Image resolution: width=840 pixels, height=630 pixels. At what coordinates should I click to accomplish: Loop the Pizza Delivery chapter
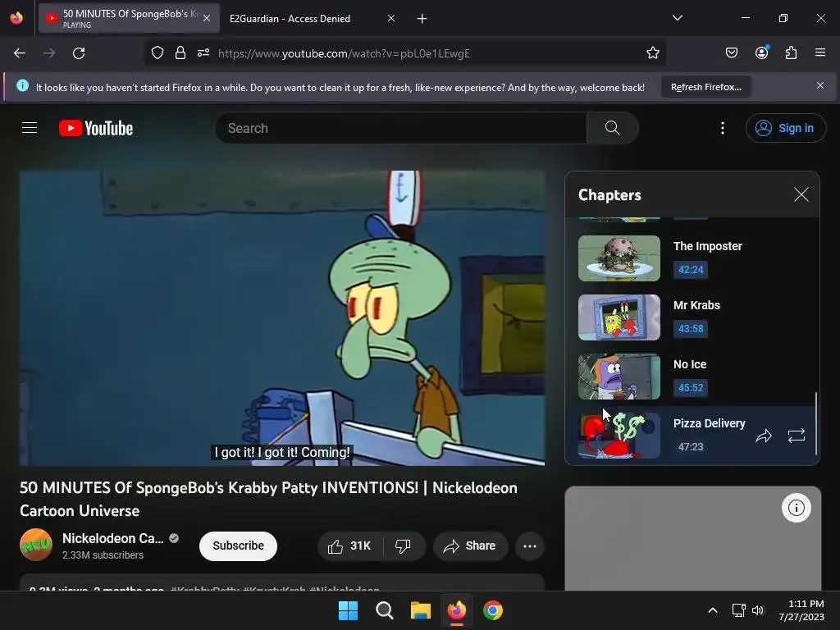click(x=796, y=436)
